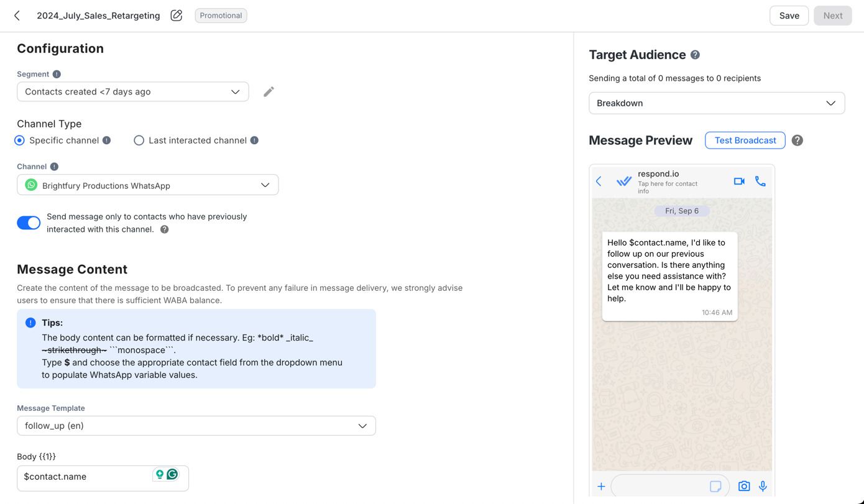Click the Grammarly icon in Body field
This screenshot has width=864, height=504.
pos(172,474)
